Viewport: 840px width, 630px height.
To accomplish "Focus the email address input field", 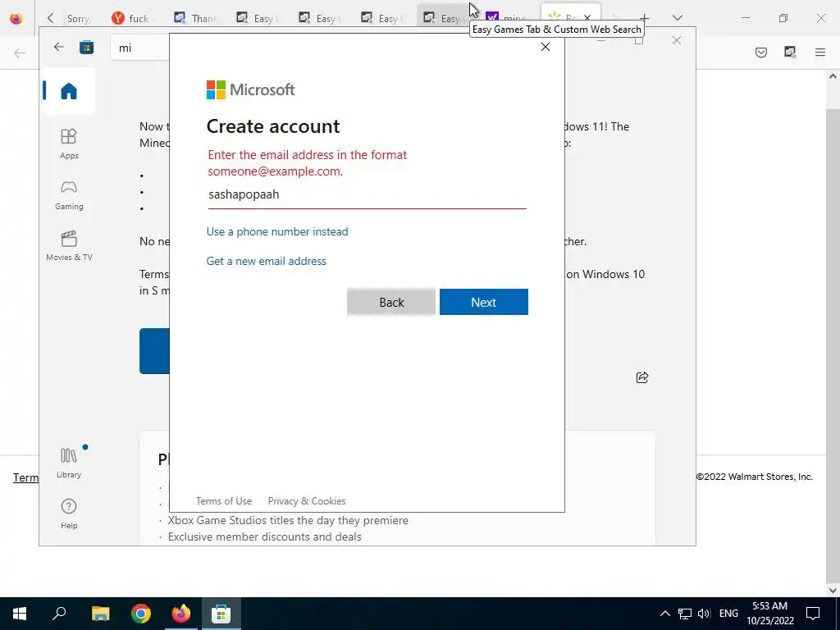I will tap(367, 194).
